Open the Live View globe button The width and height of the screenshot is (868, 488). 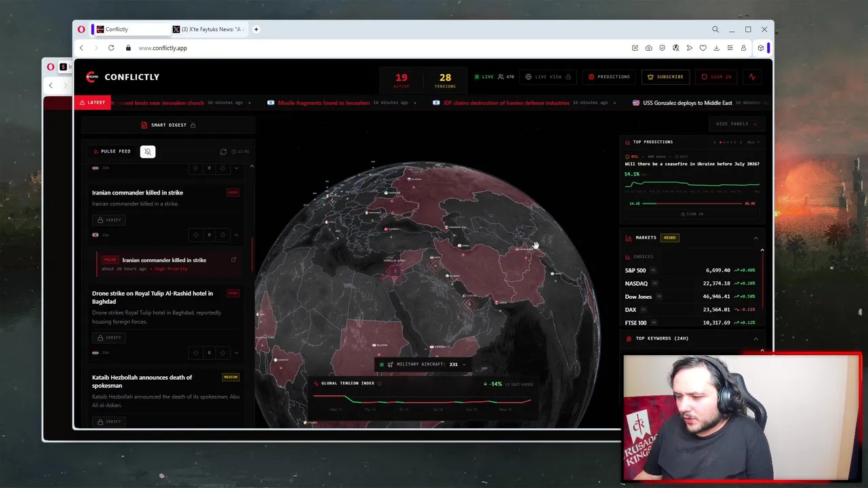click(548, 77)
